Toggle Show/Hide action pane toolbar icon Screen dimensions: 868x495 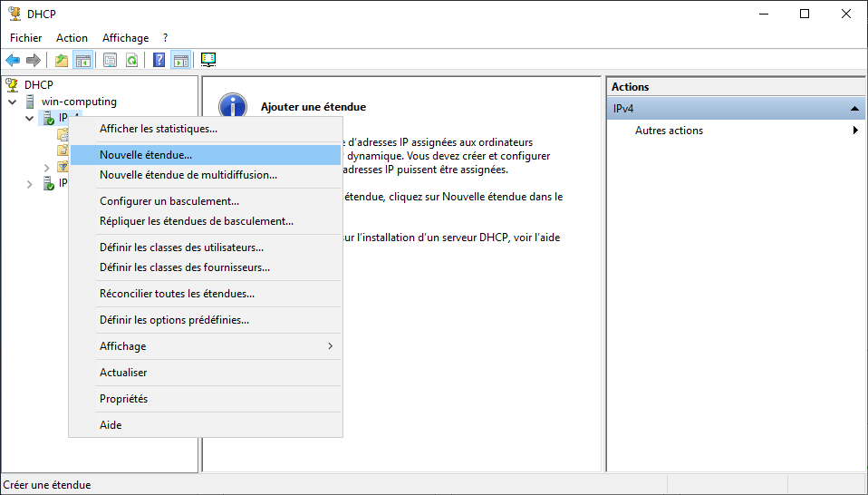click(181, 61)
